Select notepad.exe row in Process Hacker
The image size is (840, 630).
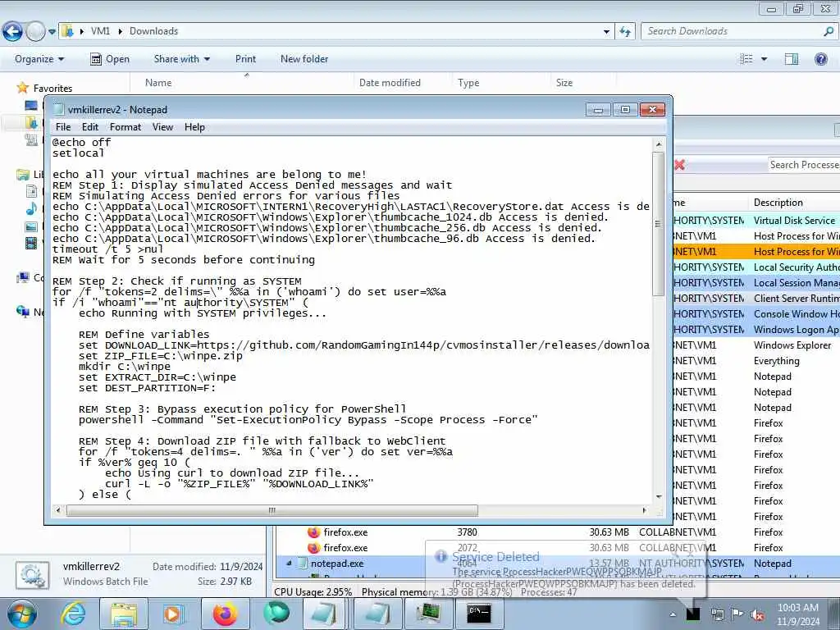pyautogui.click(x=557, y=563)
